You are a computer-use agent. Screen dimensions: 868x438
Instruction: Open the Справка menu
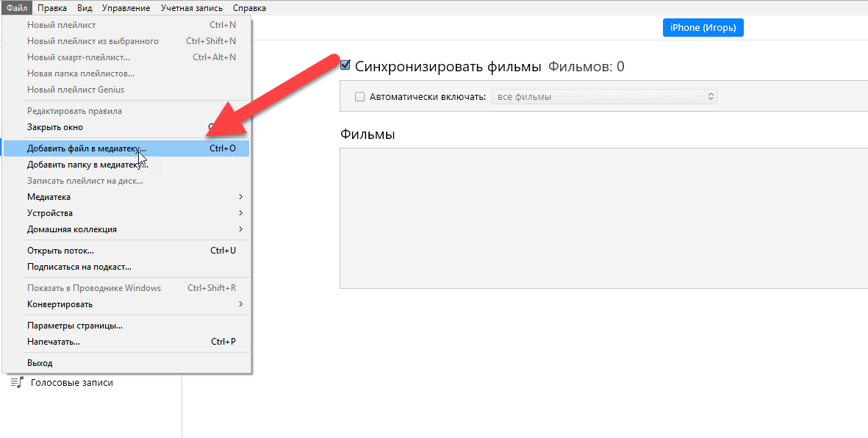coord(249,8)
